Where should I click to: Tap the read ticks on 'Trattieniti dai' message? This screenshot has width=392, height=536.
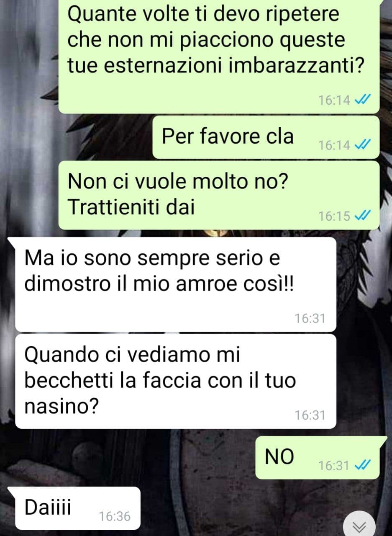pos(361,216)
